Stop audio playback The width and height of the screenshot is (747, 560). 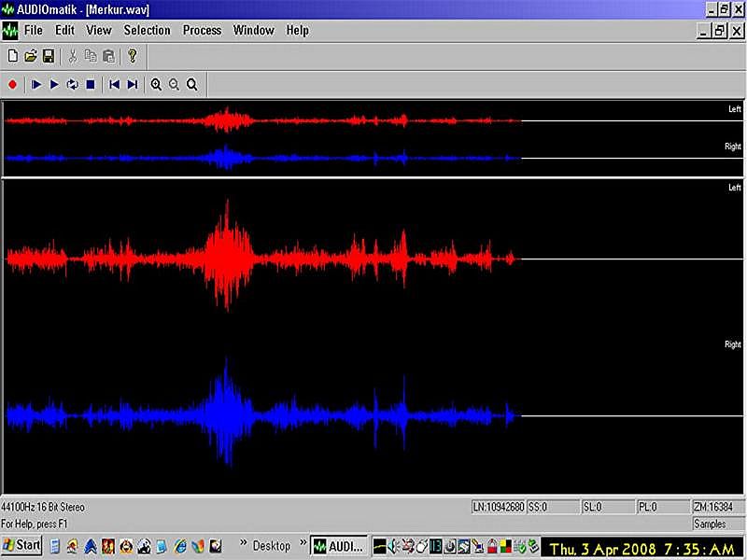[x=91, y=84]
